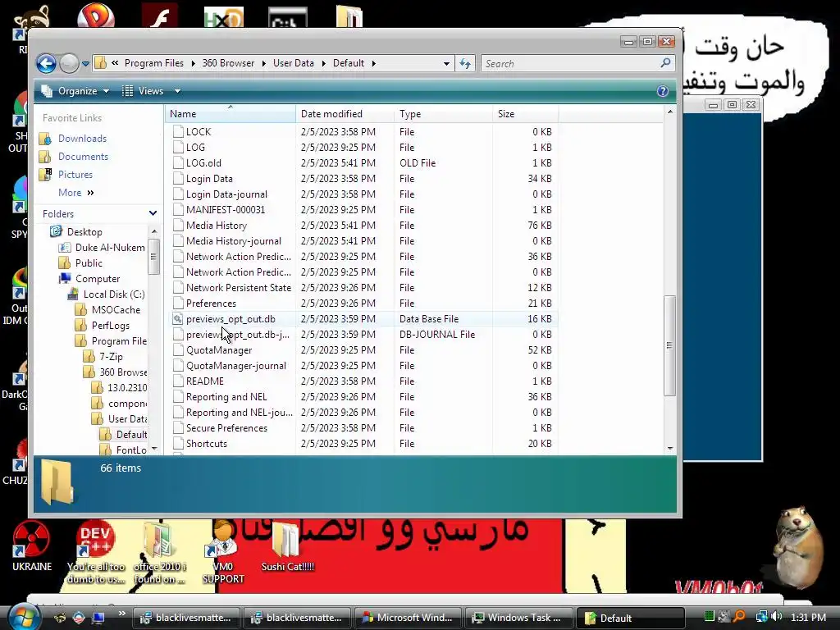
Task: Click file list scroll down arrow
Action: tap(670, 448)
